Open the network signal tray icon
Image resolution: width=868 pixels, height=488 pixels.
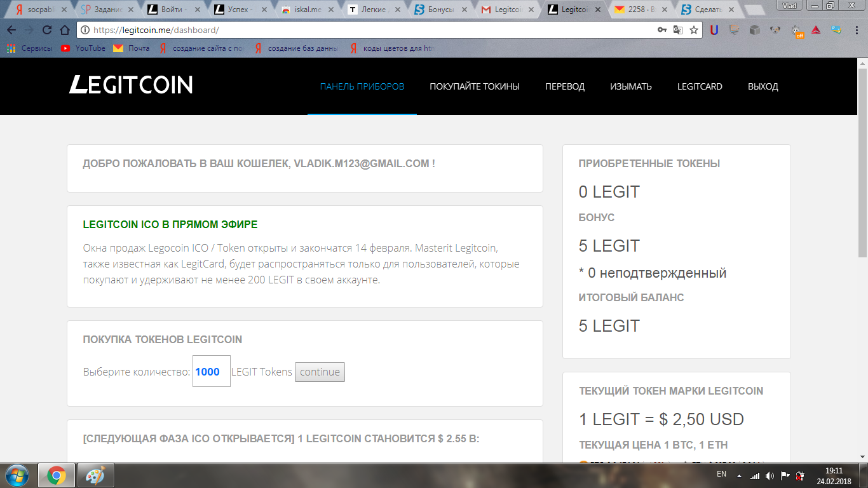755,475
